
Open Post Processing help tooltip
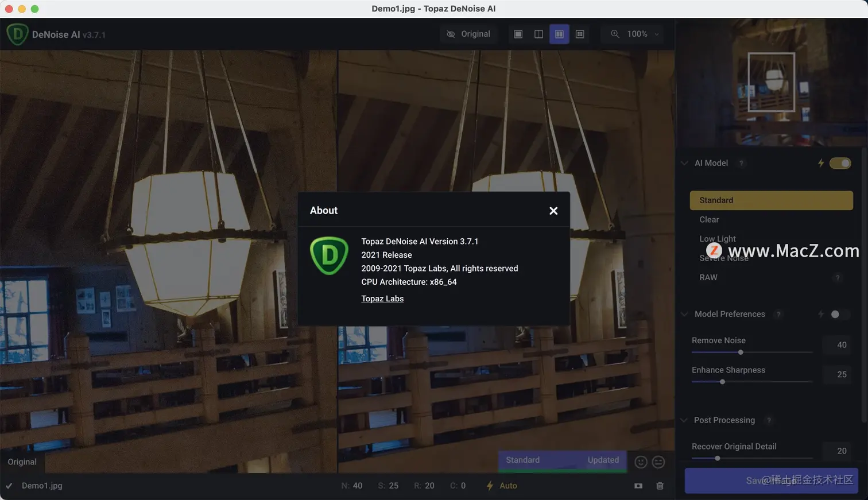click(x=769, y=420)
